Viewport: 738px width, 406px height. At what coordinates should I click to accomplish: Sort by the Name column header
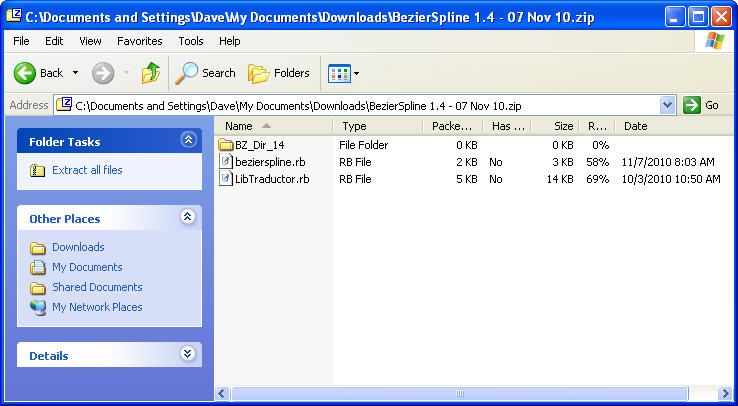point(274,126)
